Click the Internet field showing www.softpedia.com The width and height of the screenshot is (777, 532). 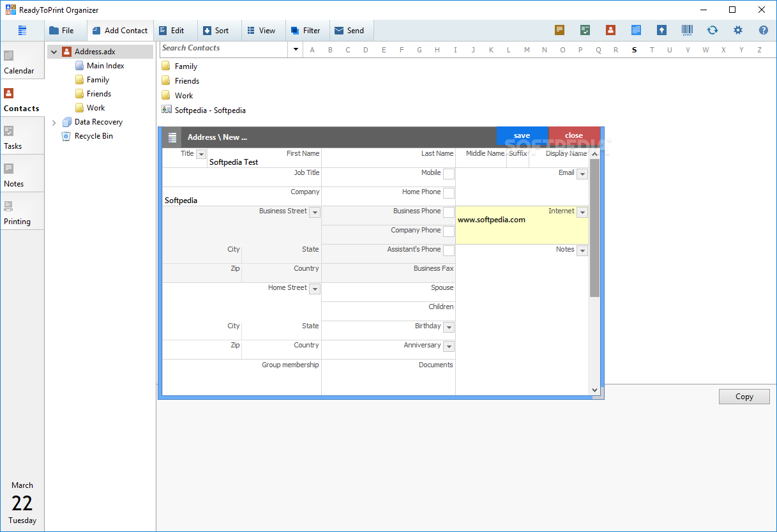[522, 225]
